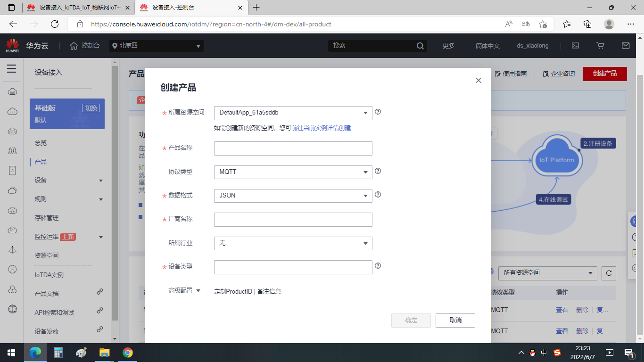Close the 创建产品 dialog with the X icon
644x362 pixels.
479,81
